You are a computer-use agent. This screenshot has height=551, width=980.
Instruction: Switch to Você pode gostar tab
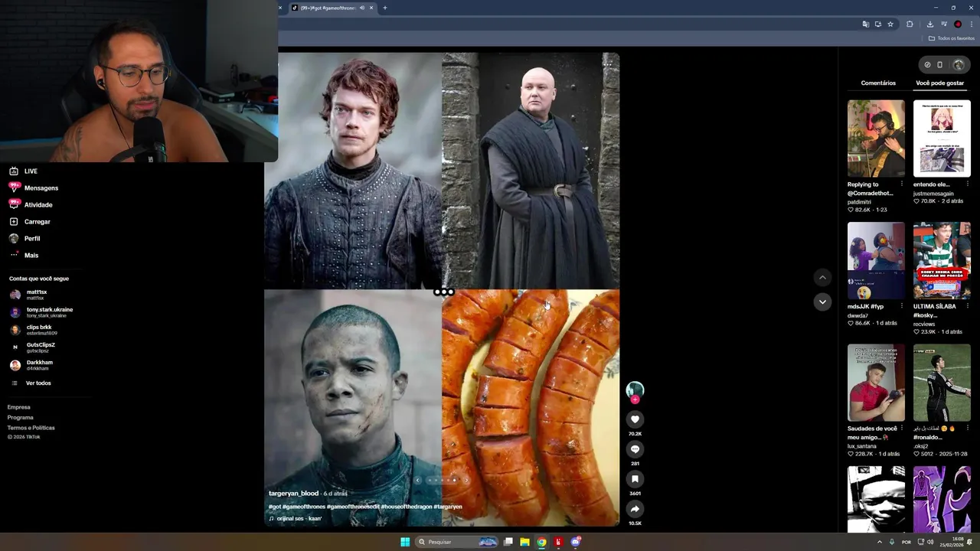pos(940,83)
